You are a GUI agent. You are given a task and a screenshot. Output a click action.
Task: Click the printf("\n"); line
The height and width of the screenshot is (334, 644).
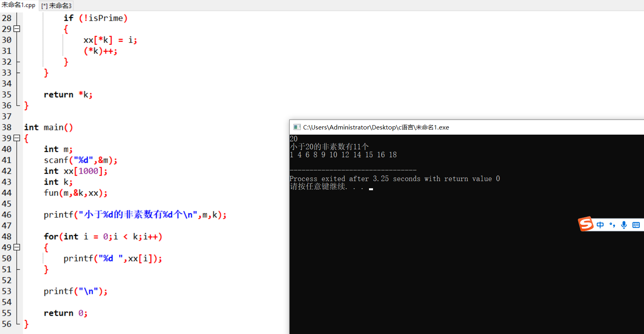click(75, 291)
